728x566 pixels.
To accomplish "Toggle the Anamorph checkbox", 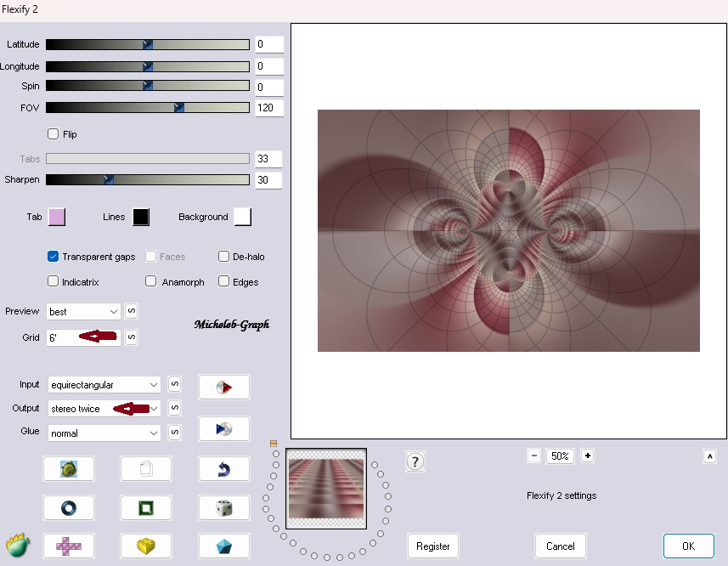I will (x=151, y=281).
